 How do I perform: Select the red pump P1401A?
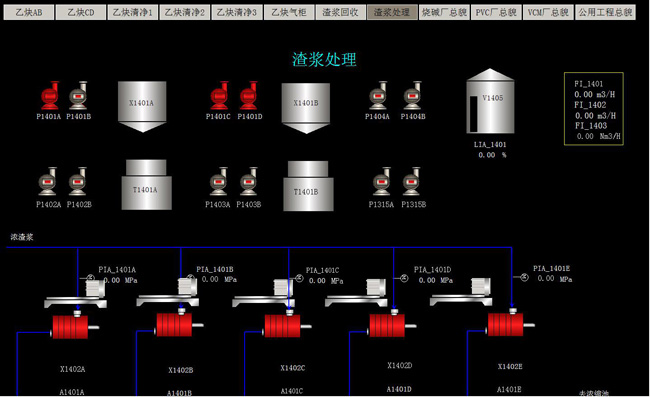(50, 96)
